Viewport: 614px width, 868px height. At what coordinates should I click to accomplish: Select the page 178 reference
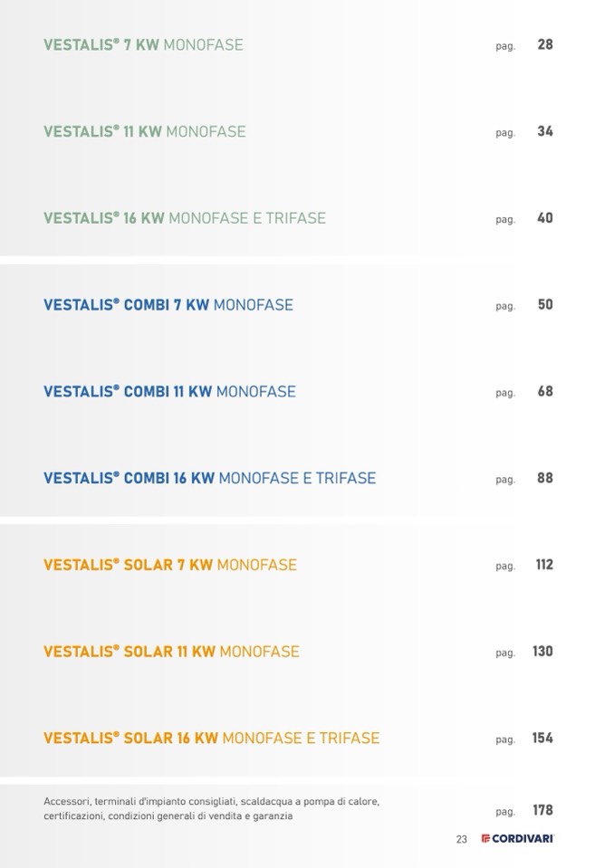[542, 810]
